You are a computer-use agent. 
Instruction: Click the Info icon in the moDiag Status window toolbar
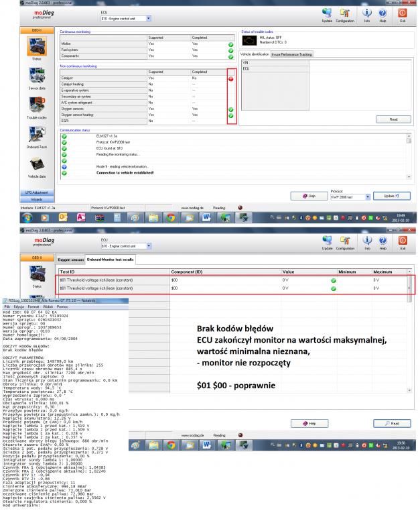[367, 15]
